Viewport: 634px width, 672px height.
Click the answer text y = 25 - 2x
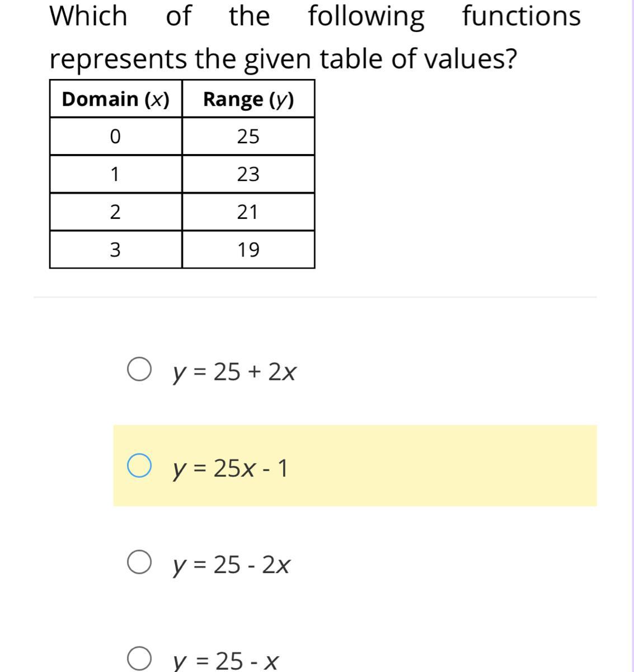tap(231, 564)
